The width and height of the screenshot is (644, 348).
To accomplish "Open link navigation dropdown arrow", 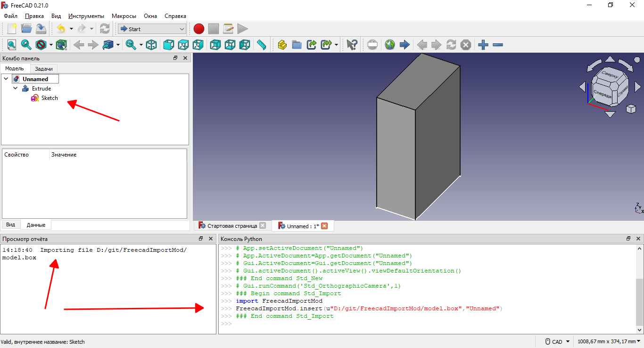I will 118,45.
